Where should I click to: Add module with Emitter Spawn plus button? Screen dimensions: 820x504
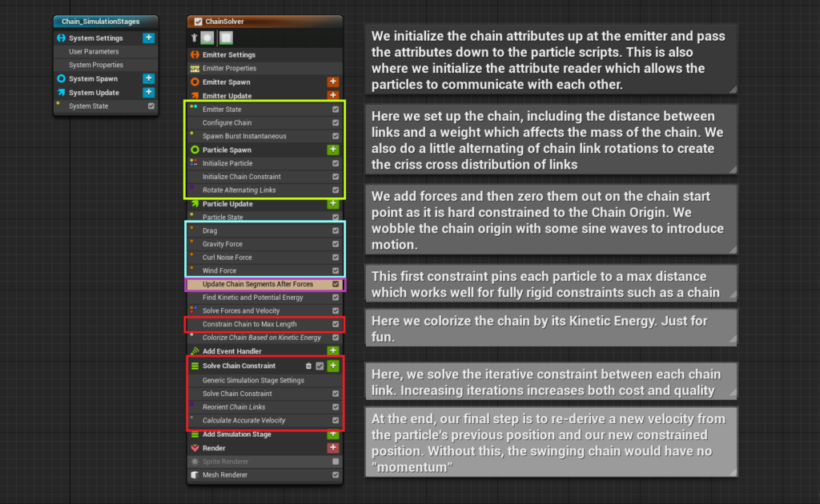coord(332,82)
